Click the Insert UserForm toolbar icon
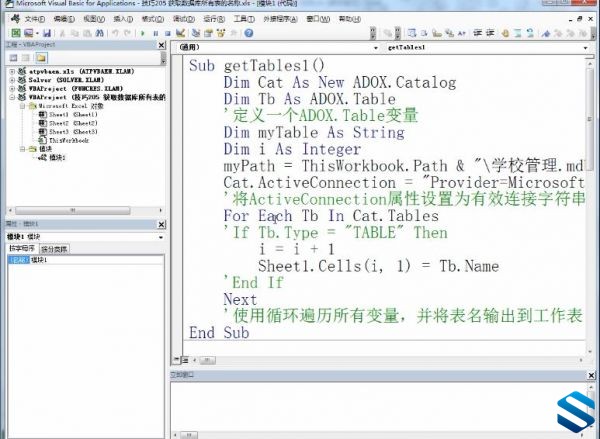Screen dimensions: 600x439 tap(28, 33)
